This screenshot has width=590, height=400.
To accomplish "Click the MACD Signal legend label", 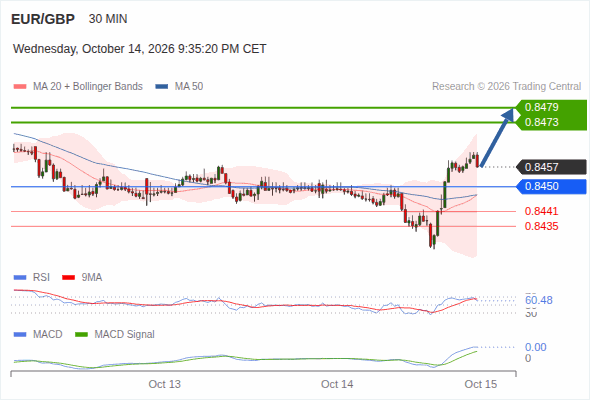I will [x=125, y=335].
